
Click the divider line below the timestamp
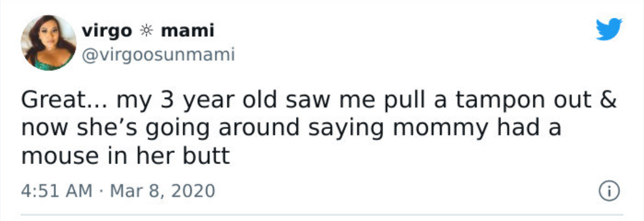[322, 214]
